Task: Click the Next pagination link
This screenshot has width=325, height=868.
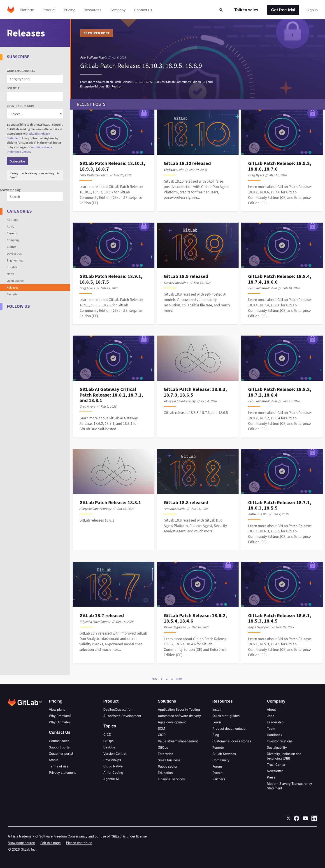Action: click(179, 679)
